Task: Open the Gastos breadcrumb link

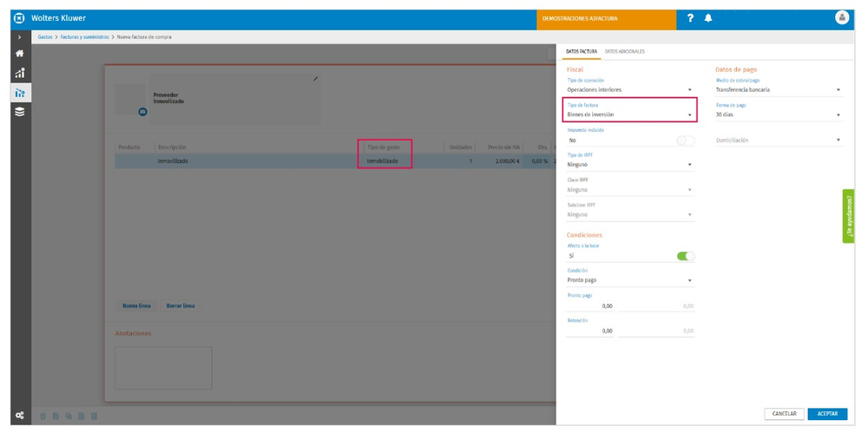Action: (45, 37)
